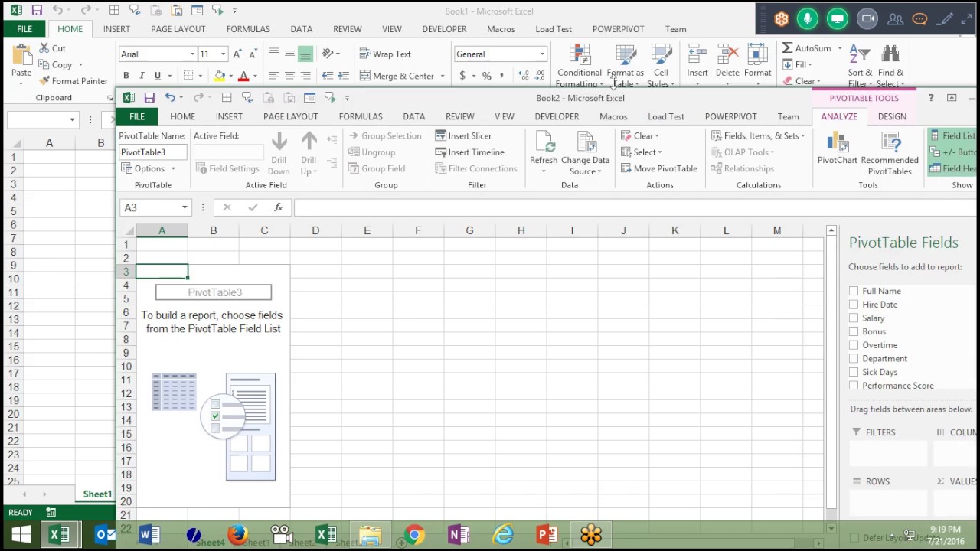This screenshot has width=980, height=551.
Task: Click the Book2 vertical scrollbar up arrow
Action: coord(831,230)
